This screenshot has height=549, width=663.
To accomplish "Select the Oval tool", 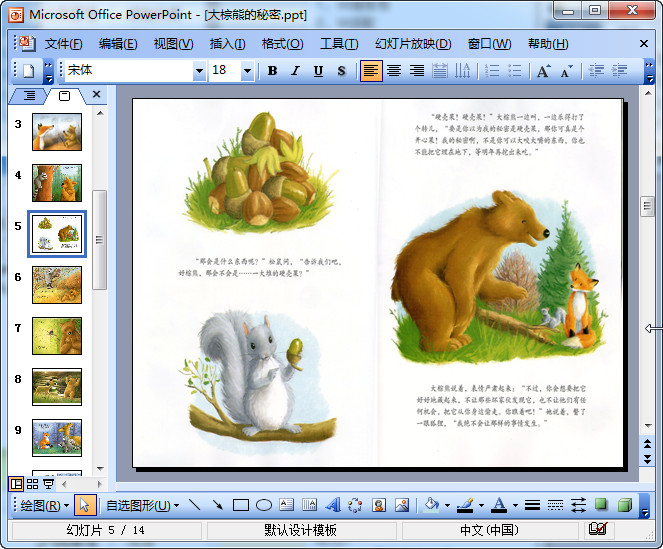I will click(x=263, y=505).
